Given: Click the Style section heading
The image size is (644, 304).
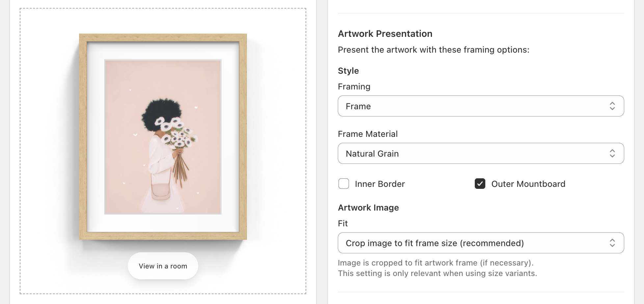Looking at the screenshot, I should pos(348,71).
